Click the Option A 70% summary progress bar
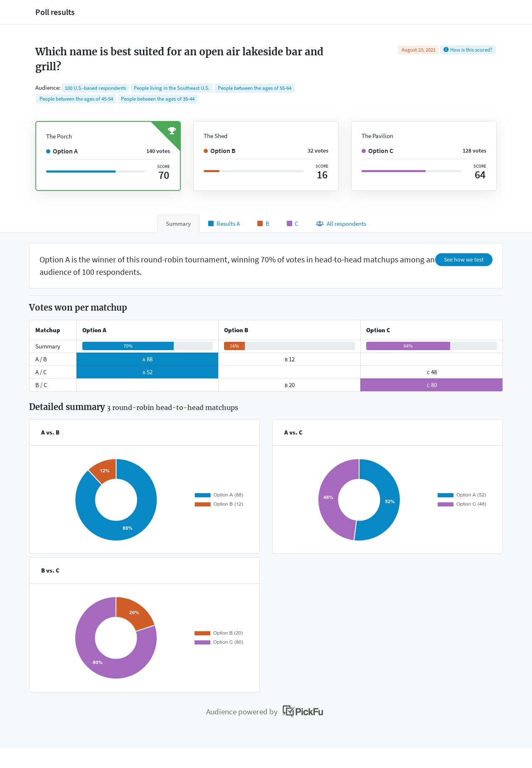The width and height of the screenshot is (532, 768). pyautogui.click(x=128, y=346)
